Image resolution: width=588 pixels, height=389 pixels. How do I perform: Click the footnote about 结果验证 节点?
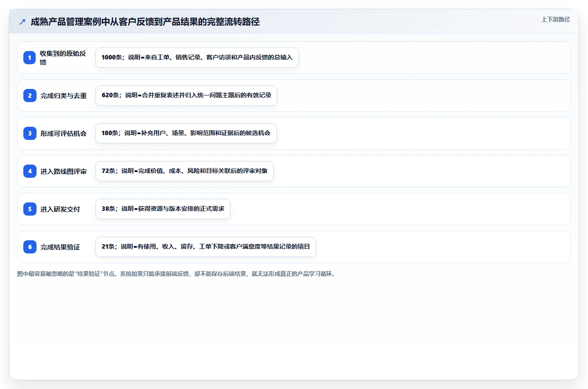tap(176, 274)
